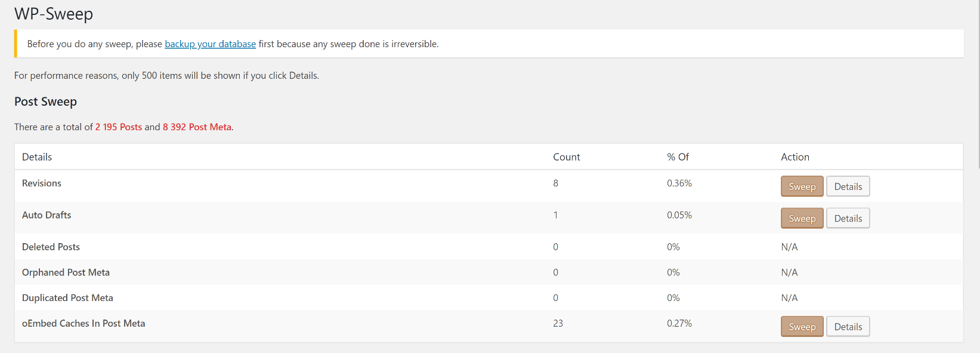The width and height of the screenshot is (980, 353).
Task: Click the Auto Drafts row label
Action: pyautogui.click(x=47, y=215)
